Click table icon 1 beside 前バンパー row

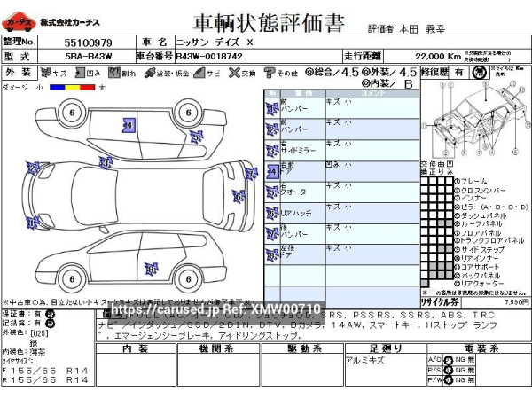pyautogui.click(x=272, y=109)
